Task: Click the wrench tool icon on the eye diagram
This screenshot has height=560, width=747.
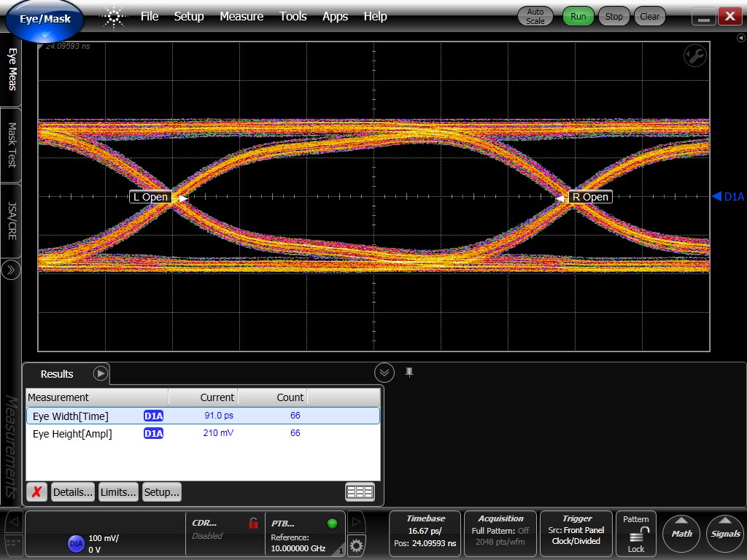Action: tap(694, 55)
